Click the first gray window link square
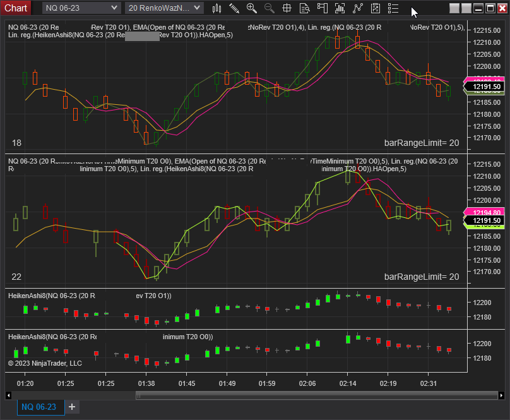The image size is (510, 420). click(x=454, y=8)
